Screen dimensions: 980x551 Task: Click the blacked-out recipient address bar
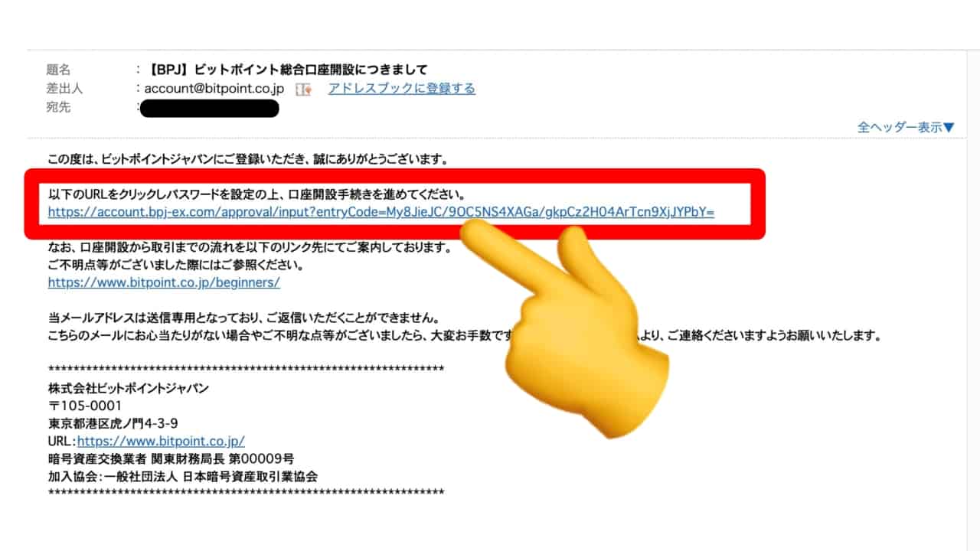point(210,108)
